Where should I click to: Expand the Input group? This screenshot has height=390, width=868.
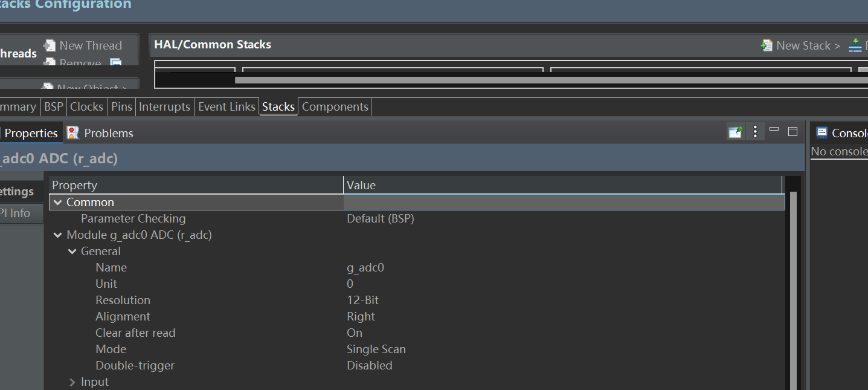72,382
